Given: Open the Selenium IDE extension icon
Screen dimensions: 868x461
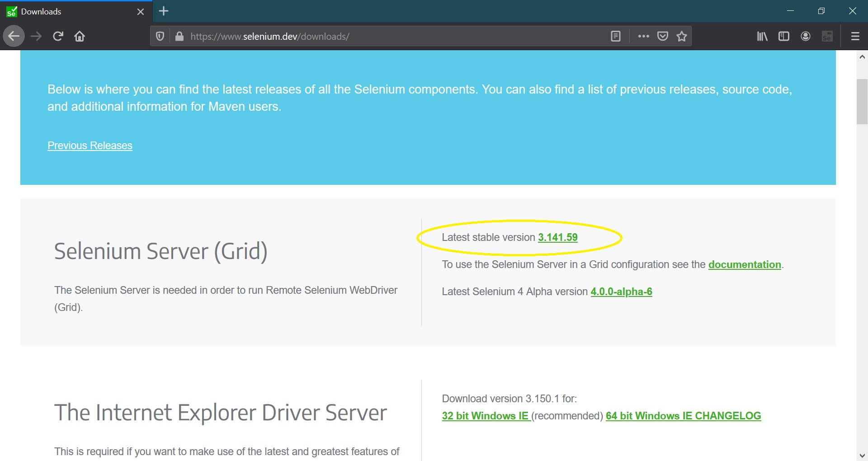Looking at the screenshot, I should point(827,36).
